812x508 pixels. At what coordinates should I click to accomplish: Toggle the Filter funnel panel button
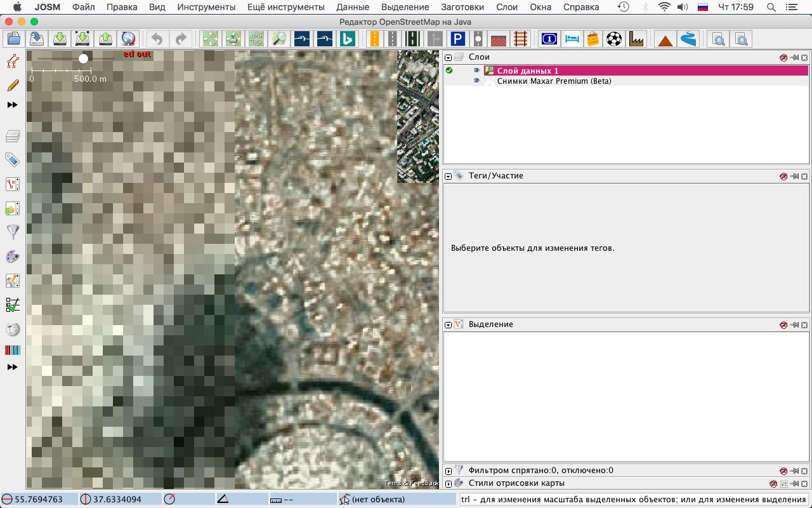(x=12, y=232)
